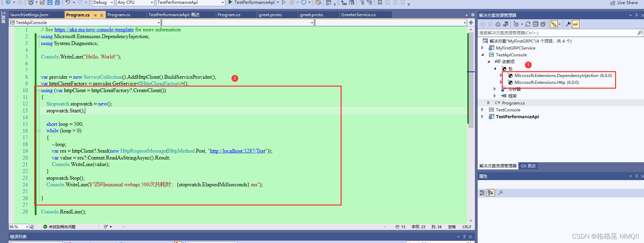Open the wrench Properties icon in Solution Explorer
Screen dimensions: 644x243
[x=568, y=24]
